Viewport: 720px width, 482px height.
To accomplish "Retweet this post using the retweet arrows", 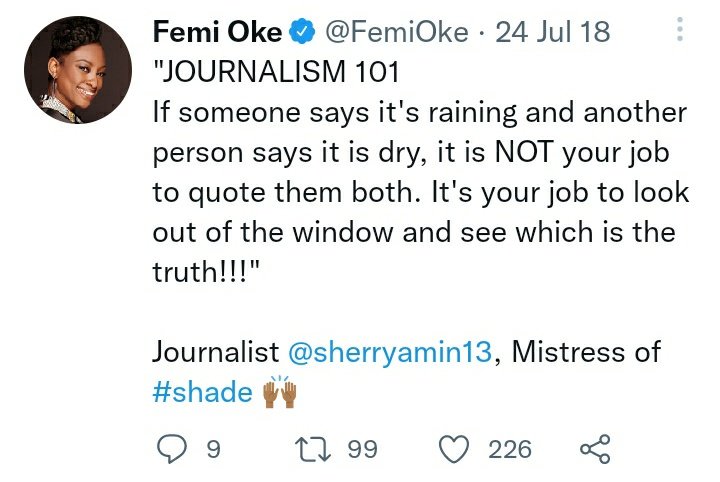I will coord(313,449).
